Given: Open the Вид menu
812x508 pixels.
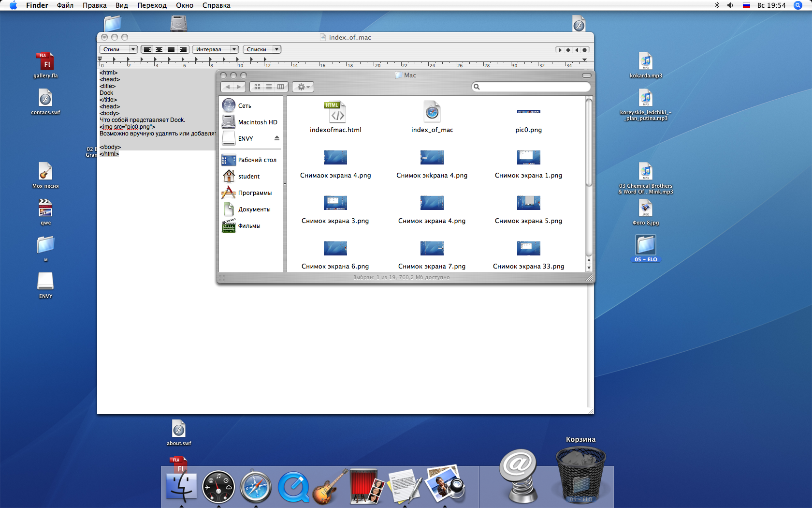Looking at the screenshot, I should point(122,5).
